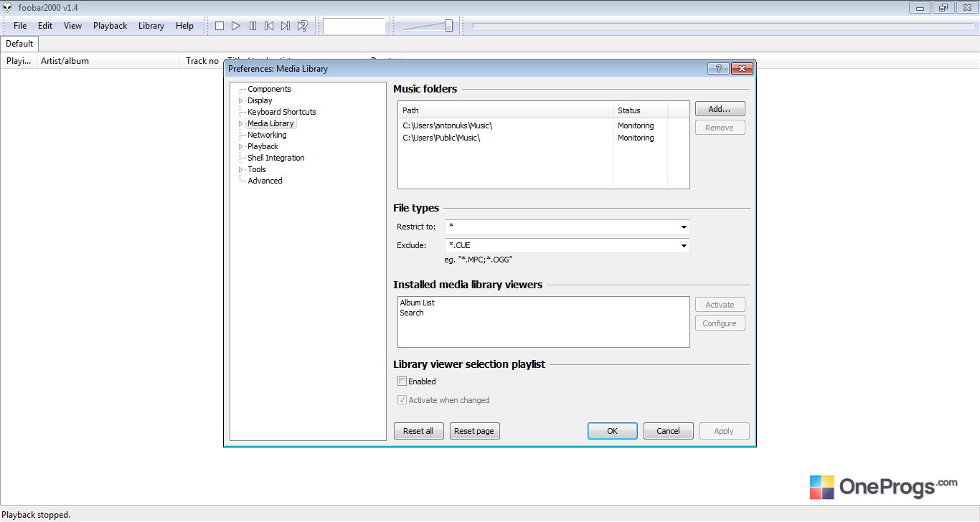Image resolution: width=980 pixels, height=522 pixels.
Task: Open the Exclude file types dropdown
Action: [684, 246]
